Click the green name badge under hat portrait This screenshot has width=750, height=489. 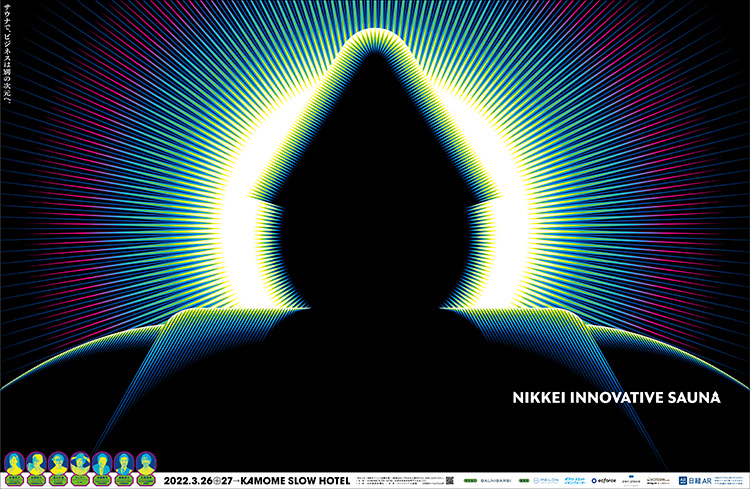[80, 480]
